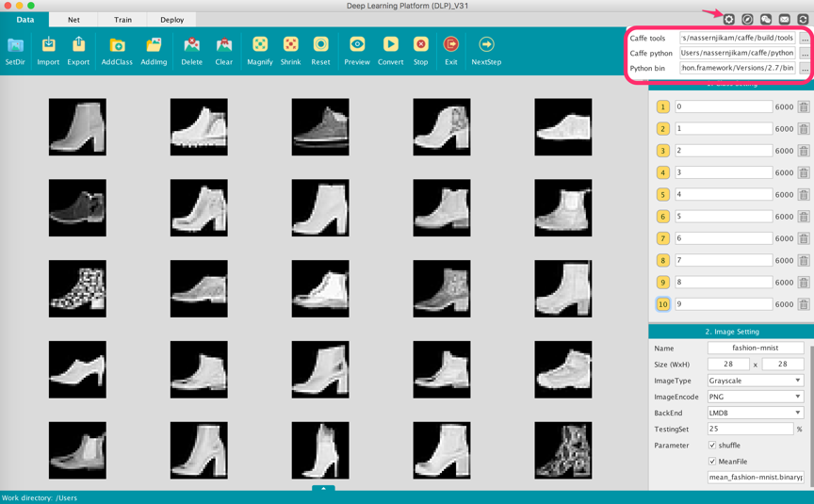Open the Preview eye icon
Viewport: 814px width, 504px height.
coord(357,45)
